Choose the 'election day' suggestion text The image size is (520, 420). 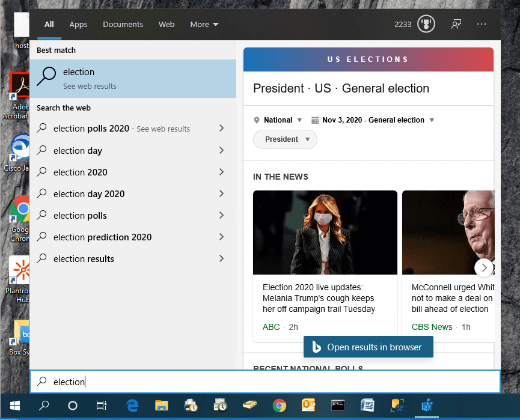78,150
